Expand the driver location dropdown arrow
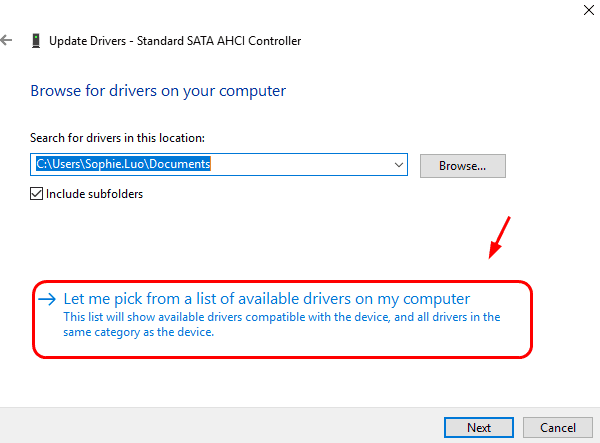The width and height of the screenshot is (600, 443). pyautogui.click(x=399, y=164)
